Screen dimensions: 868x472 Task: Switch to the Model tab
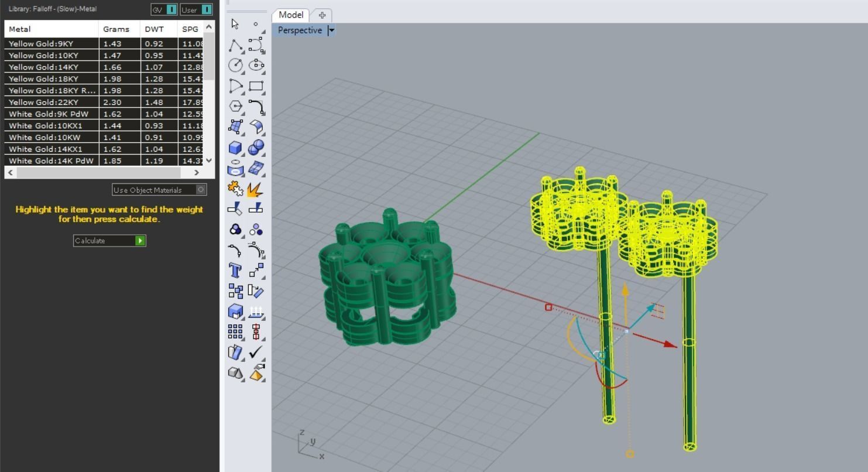tap(291, 15)
